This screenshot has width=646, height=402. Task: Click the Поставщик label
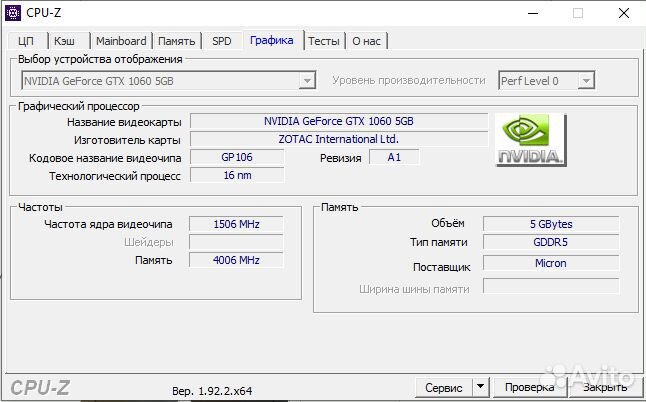441,267
